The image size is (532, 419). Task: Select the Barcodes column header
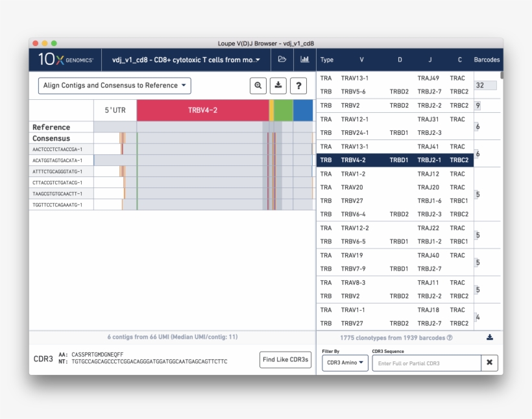(486, 59)
